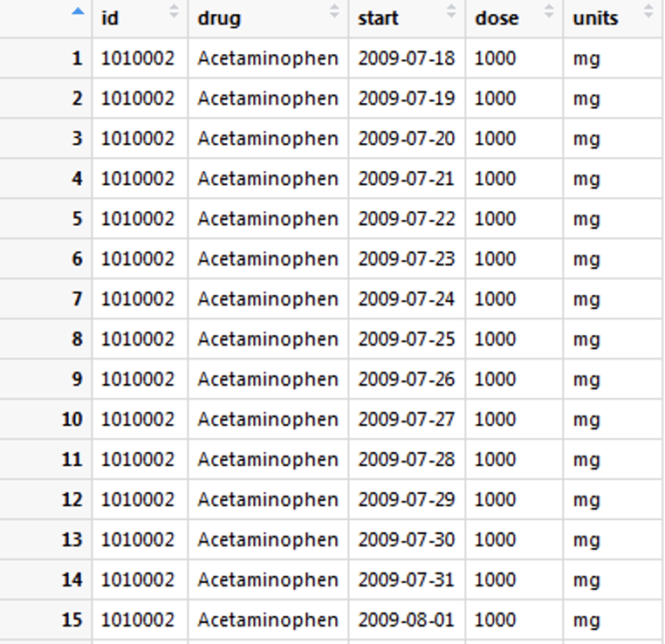
Task: Click start date 2009-07-29
Action: point(407,500)
